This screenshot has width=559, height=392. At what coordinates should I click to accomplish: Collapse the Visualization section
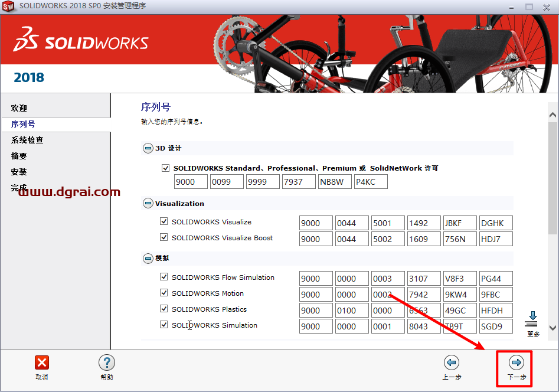(x=148, y=203)
